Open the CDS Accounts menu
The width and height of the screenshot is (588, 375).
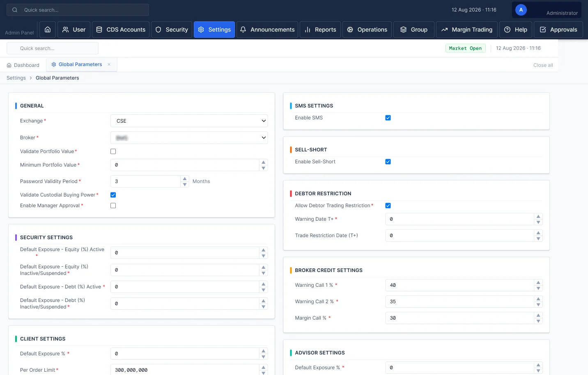pos(121,30)
